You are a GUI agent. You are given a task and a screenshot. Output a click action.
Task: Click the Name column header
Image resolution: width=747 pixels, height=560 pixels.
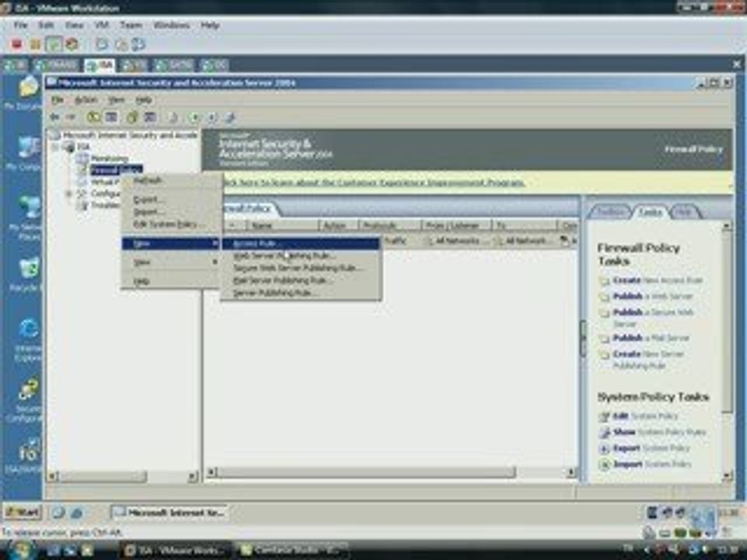click(282, 226)
